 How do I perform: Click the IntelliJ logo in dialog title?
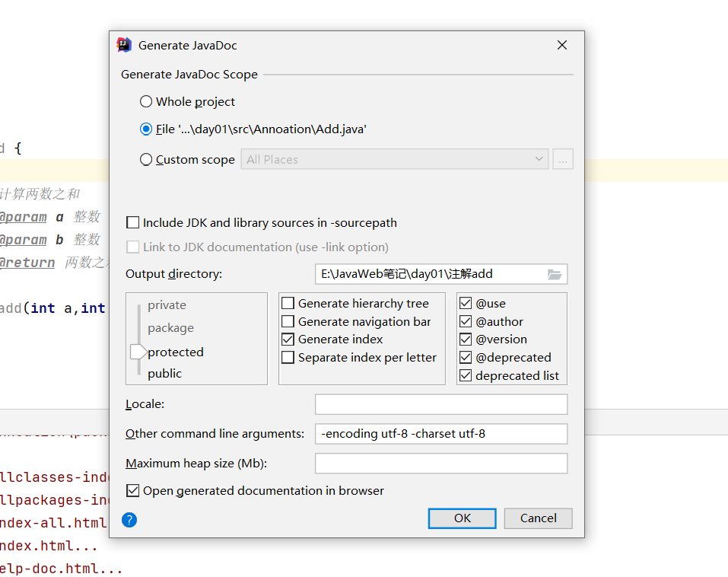pos(124,45)
